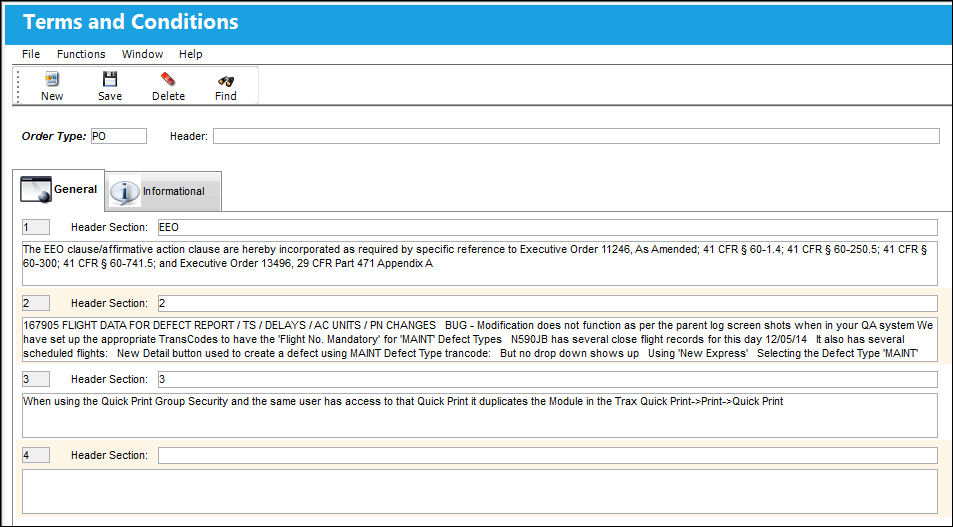The width and height of the screenshot is (953, 527).
Task: Click the Header Section field containing 2
Action: pos(548,303)
